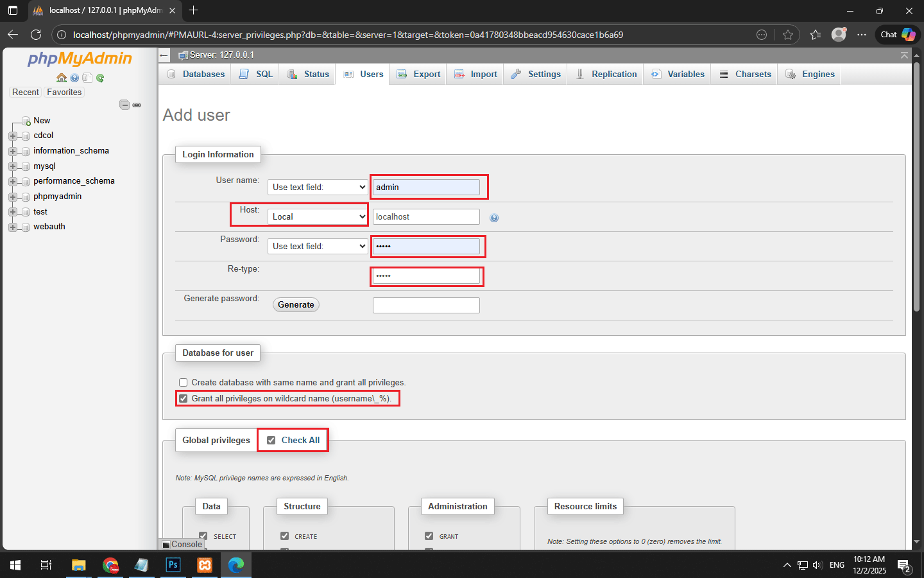Open the phpMyAdmin documentation help icon
This screenshot has width=924, height=578.
pos(74,78)
